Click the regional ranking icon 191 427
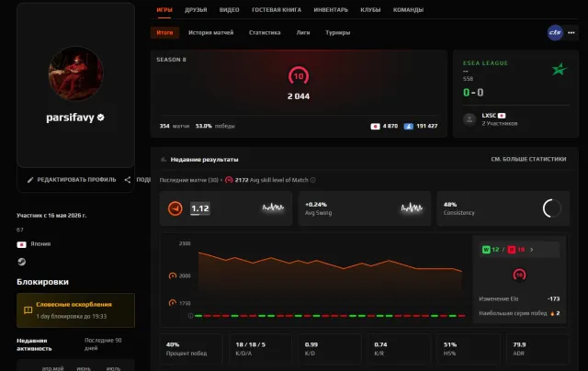Viewport: 588px width, 371px height. click(408, 127)
